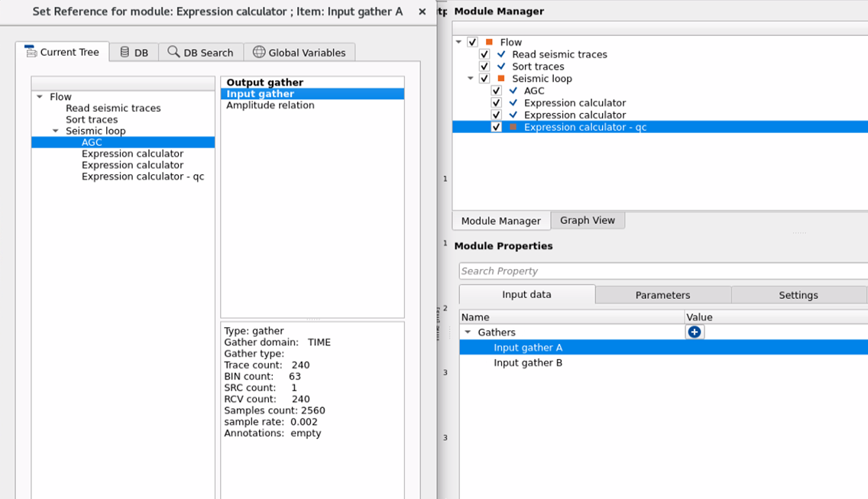Collapse the Flow node in Module Manager

tap(459, 42)
